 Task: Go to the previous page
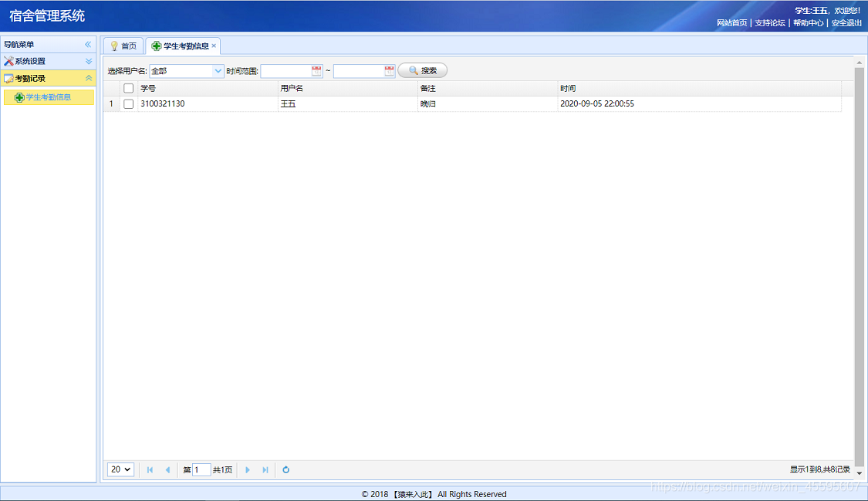(x=167, y=470)
